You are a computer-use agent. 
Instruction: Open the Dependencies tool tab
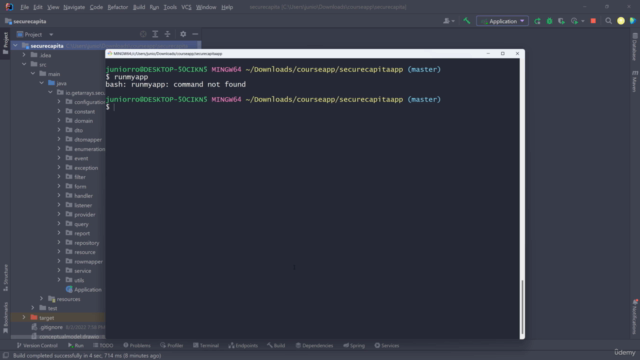[x=314, y=345]
